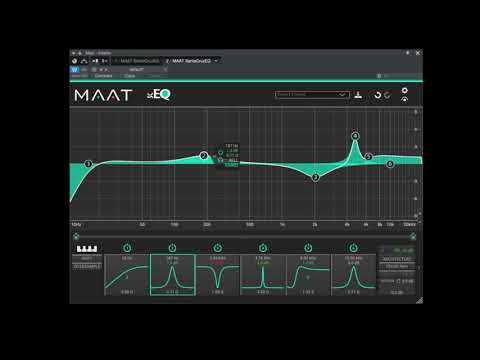
Task: Select node 2 on the EQ curve
Action: point(204,156)
